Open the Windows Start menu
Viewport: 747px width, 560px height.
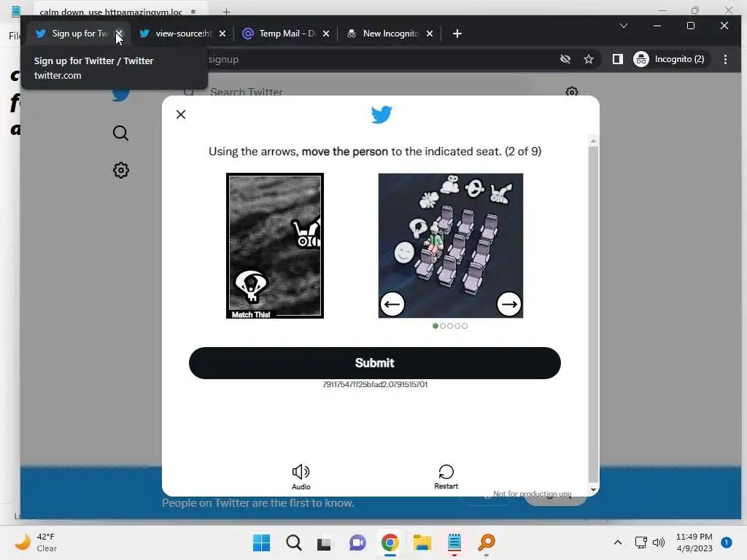261,542
